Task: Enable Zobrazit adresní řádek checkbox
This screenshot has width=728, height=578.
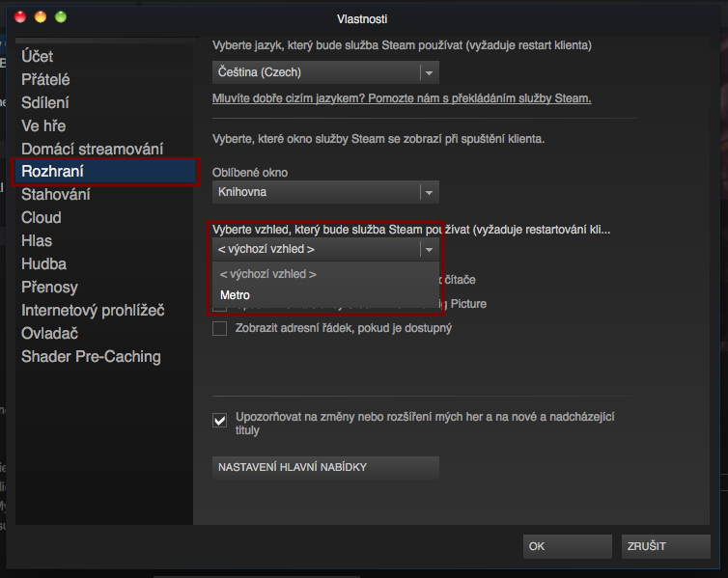Action: click(x=219, y=328)
